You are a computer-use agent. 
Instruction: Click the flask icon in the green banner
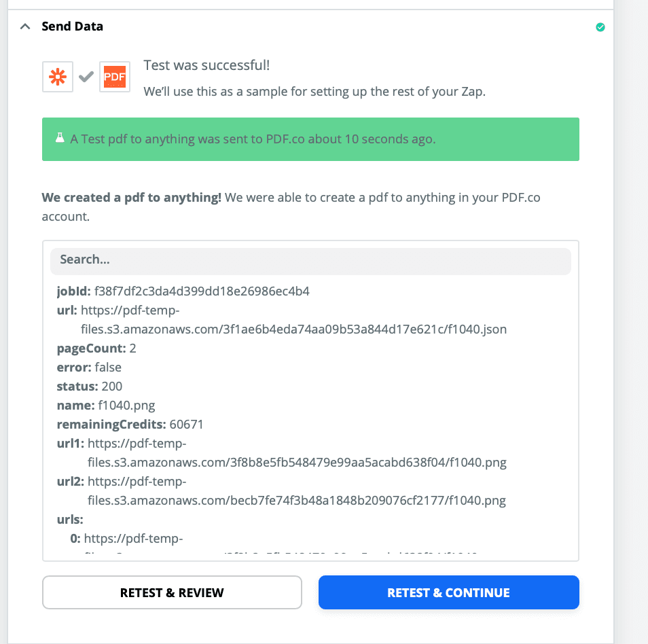click(60, 138)
